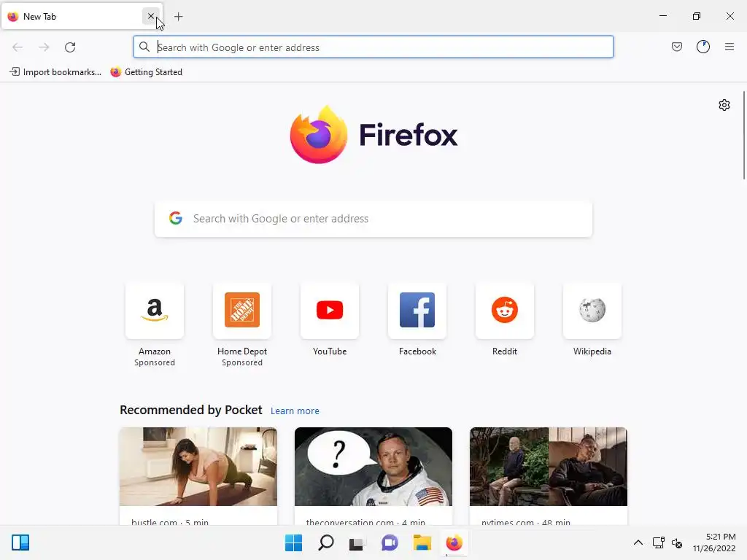Open the theconversation.com astronaut story thumbnail
The height and width of the screenshot is (560, 747).
[x=373, y=467]
